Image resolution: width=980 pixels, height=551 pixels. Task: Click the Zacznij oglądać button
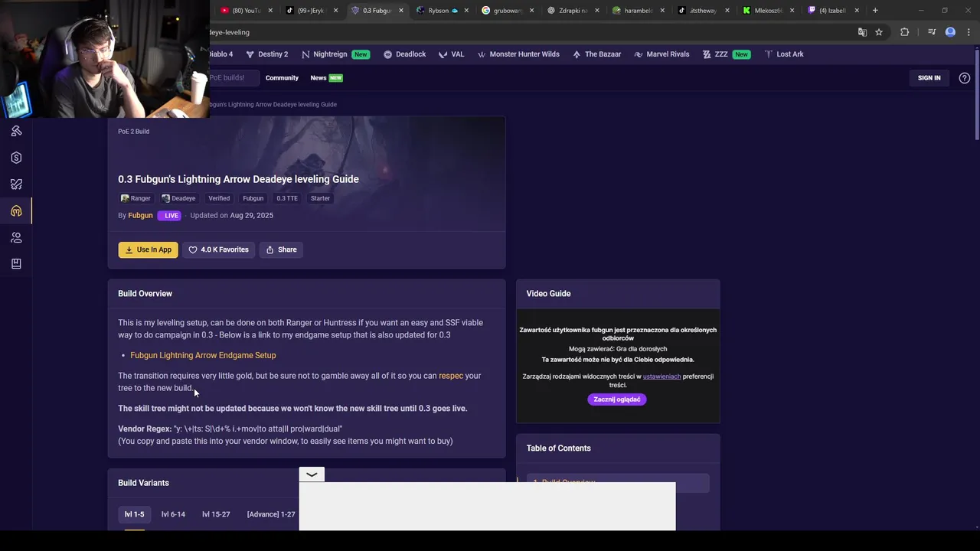[x=617, y=399]
